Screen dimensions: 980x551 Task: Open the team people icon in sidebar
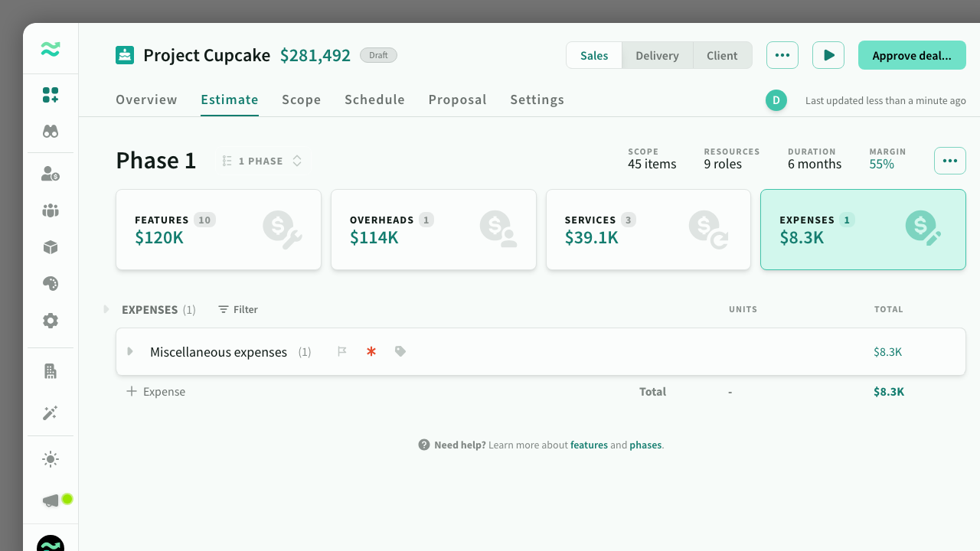point(51,210)
